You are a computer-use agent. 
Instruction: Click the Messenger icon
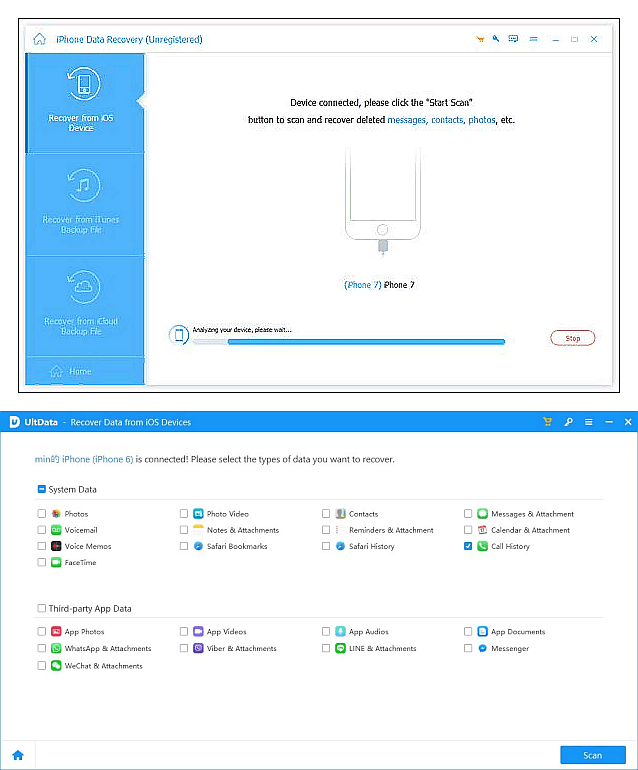[482, 648]
